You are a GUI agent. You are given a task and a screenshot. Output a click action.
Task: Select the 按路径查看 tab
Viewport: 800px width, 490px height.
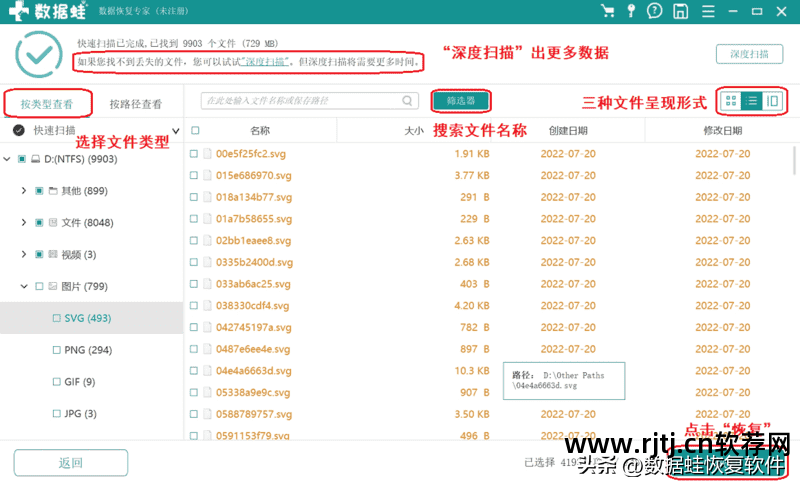tap(136, 104)
